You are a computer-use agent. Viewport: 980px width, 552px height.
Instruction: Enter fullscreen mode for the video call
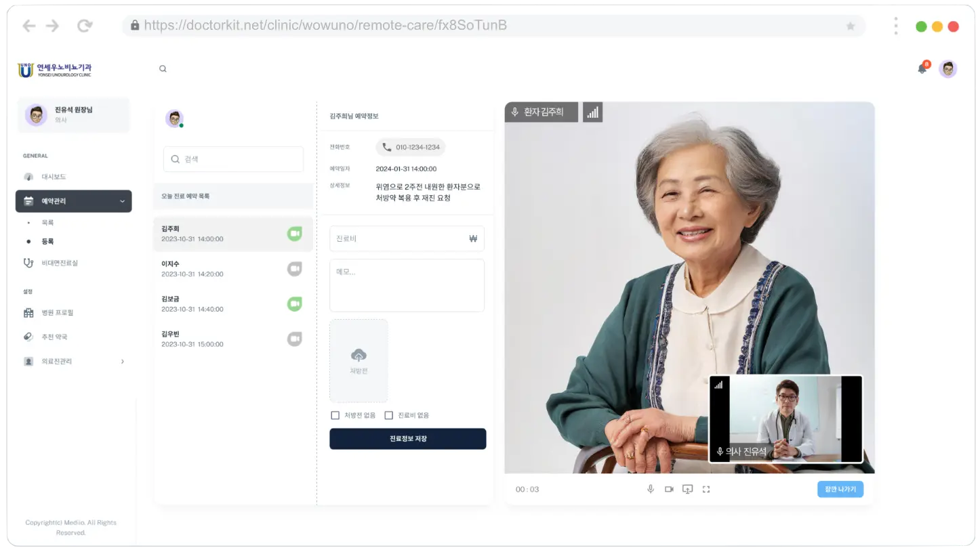tap(706, 488)
